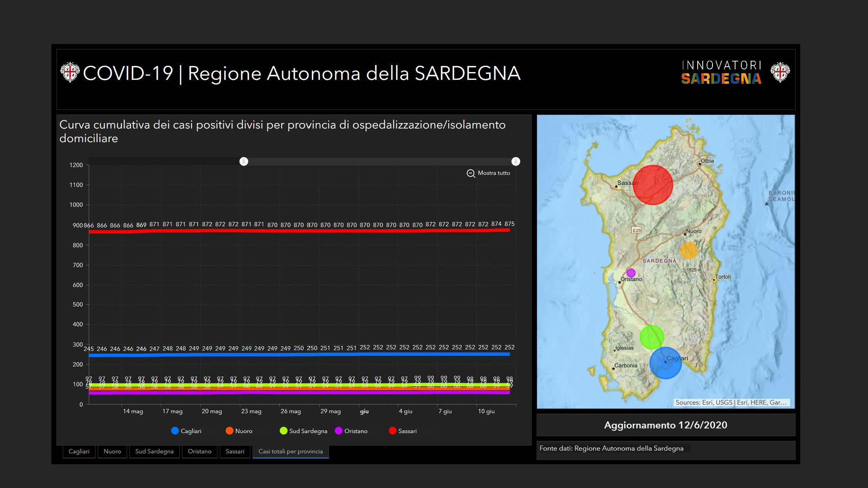This screenshot has width=868, height=488.
Task: Click the green Sud Sardegna map bubble
Action: pyautogui.click(x=652, y=337)
